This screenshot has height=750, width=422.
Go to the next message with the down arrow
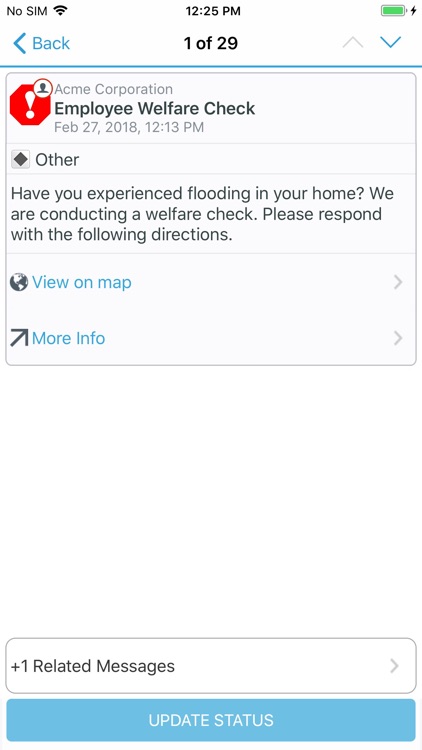click(390, 43)
